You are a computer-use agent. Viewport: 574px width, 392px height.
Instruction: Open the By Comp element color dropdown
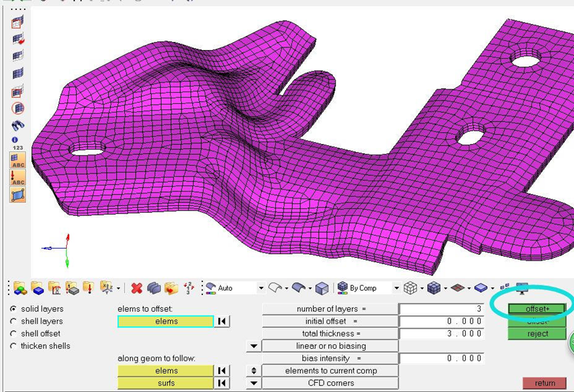point(396,288)
